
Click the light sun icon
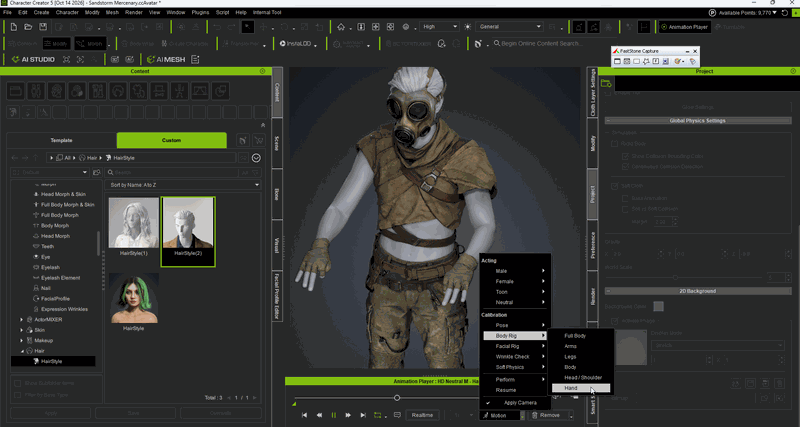pyautogui.click(x=468, y=27)
